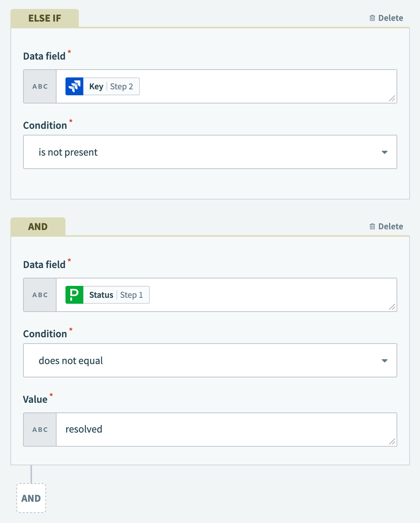Click the trash icon in the ELSE IF block
The width and height of the screenshot is (420, 523).
[372, 17]
